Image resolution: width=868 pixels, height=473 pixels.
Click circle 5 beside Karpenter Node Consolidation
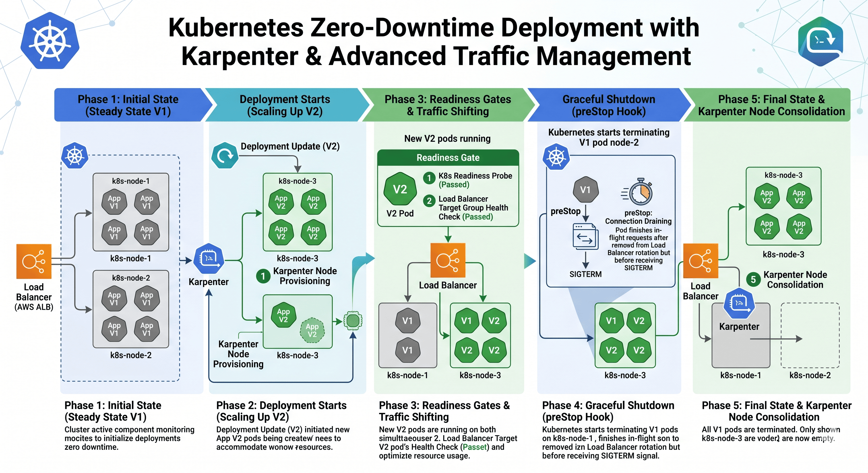click(753, 279)
